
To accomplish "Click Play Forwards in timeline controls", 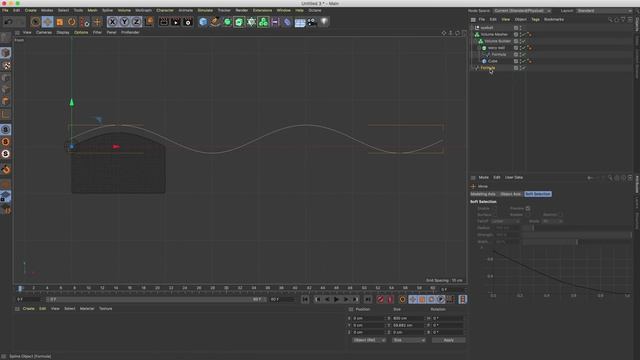I will point(336,299).
